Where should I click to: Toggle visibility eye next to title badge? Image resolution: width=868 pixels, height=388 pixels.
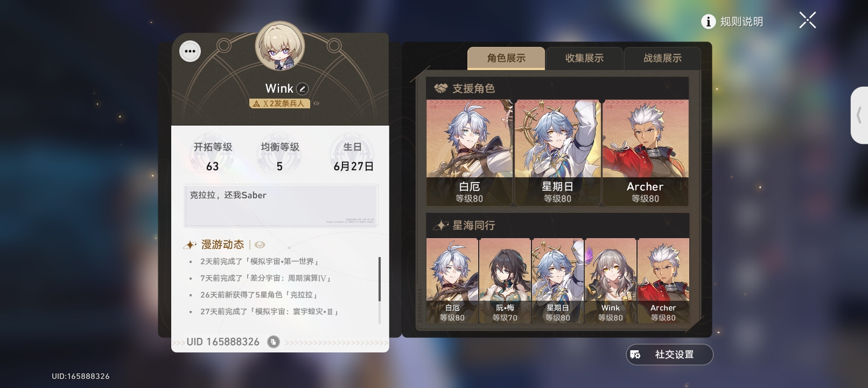pos(317,103)
